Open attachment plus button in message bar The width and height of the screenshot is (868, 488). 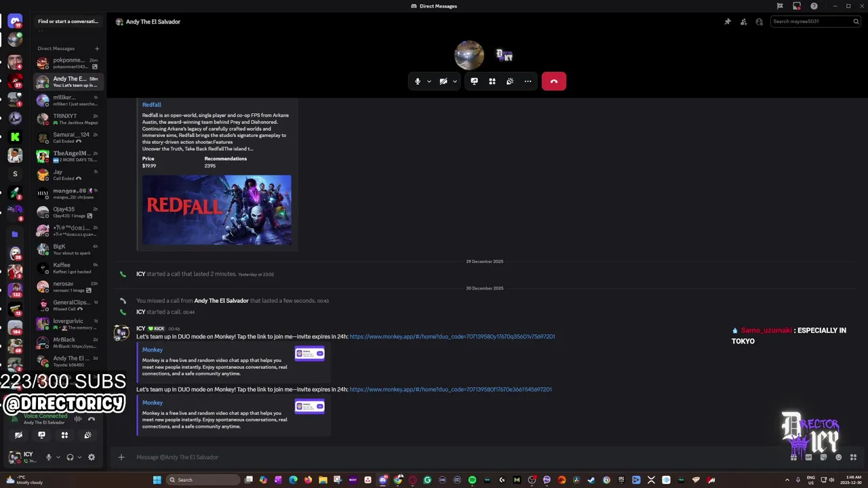click(121, 457)
